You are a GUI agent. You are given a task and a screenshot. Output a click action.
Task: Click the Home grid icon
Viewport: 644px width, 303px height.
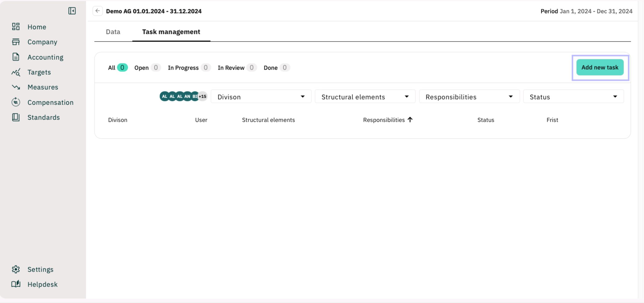[16, 27]
